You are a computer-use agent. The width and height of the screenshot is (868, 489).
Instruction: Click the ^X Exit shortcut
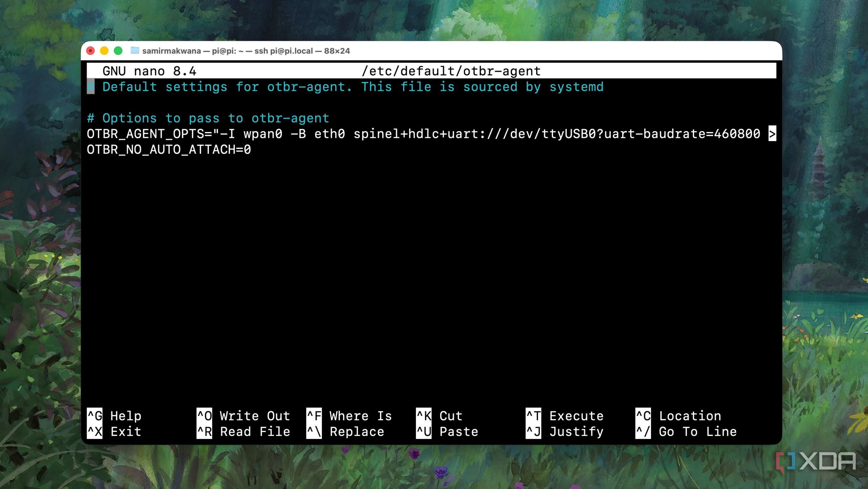[x=114, y=431]
